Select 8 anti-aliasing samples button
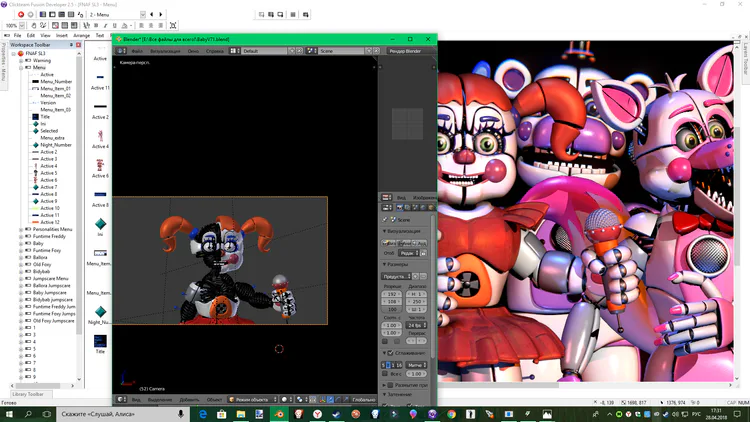750x422 pixels. click(388, 365)
